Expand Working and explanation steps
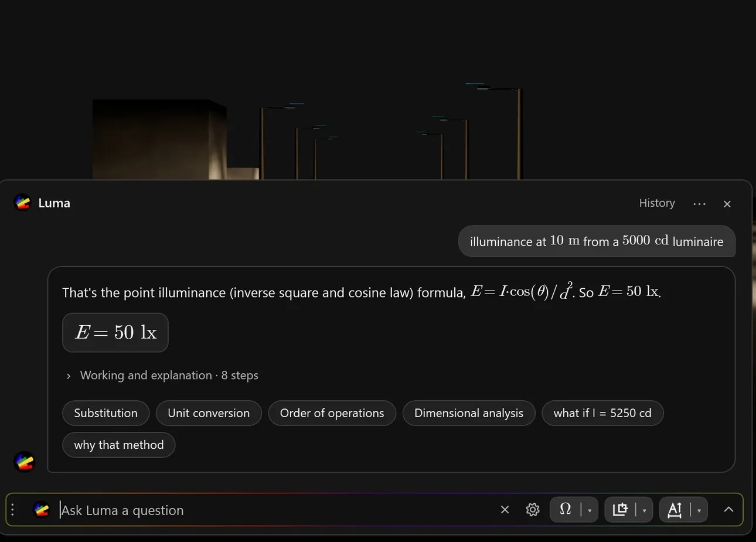 coord(163,376)
